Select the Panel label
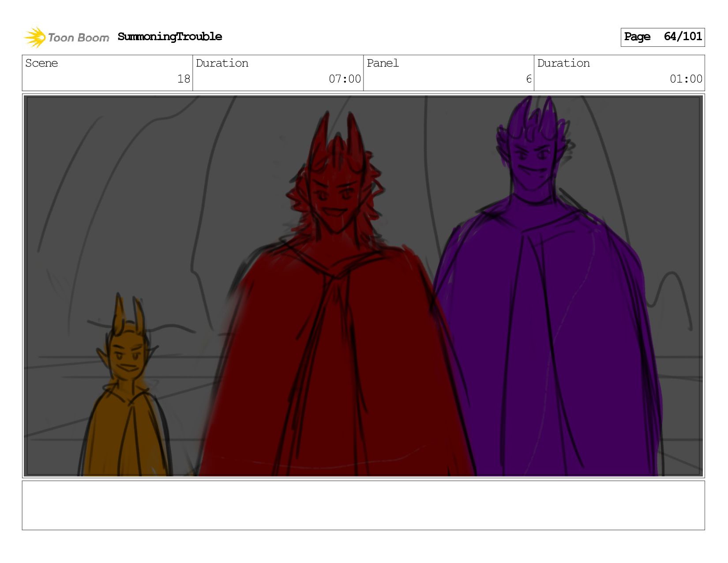Image resolution: width=728 pixels, height=563 pixels. click(383, 63)
